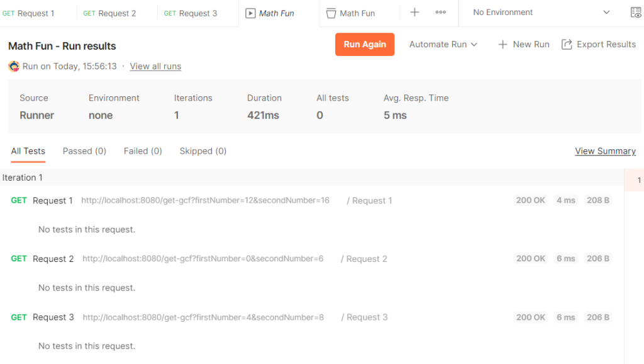Open the Math Fun collection tab
This screenshot has height=364, width=644.
point(351,13)
